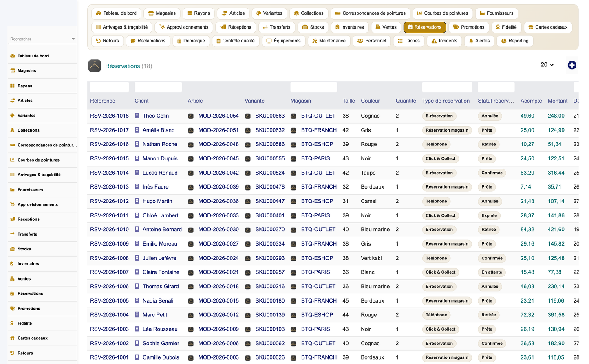Open Inventaires in the sidebar
The width and height of the screenshot is (589, 364).
click(x=42, y=264)
